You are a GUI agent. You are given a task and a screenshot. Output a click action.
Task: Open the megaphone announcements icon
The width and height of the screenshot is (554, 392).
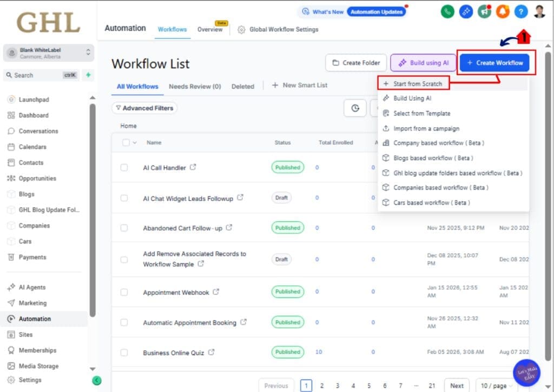(x=484, y=12)
